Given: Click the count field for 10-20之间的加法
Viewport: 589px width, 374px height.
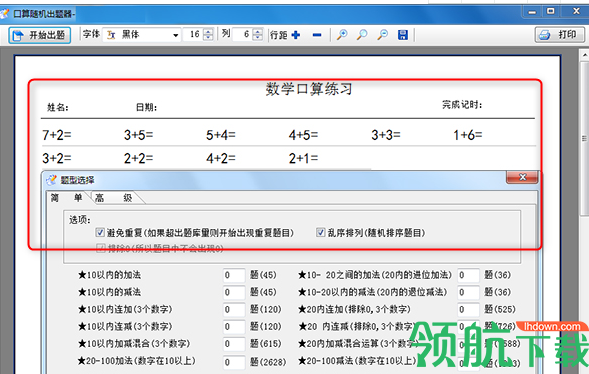Looking at the screenshot, I should 468,275.
